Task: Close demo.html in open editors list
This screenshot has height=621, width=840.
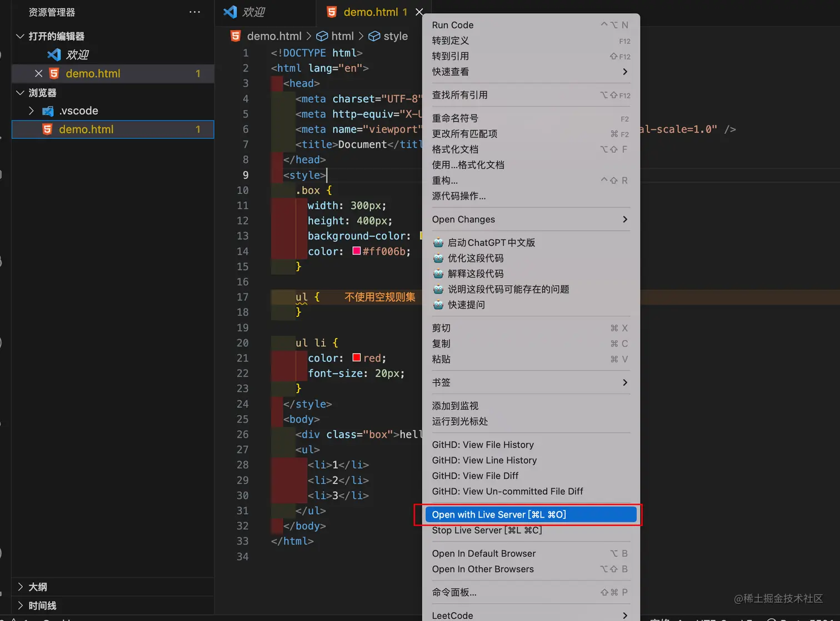Action: [38, 73]
